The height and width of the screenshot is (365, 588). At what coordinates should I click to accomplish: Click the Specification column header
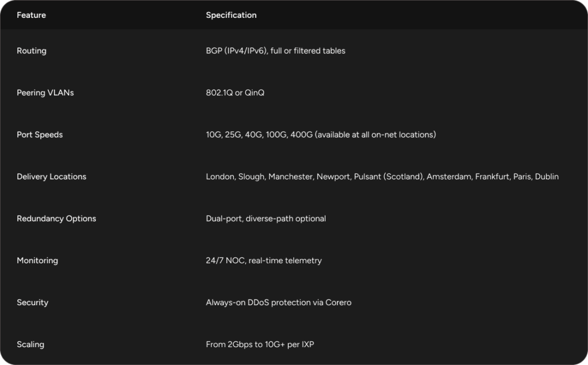tap(231, 15)
